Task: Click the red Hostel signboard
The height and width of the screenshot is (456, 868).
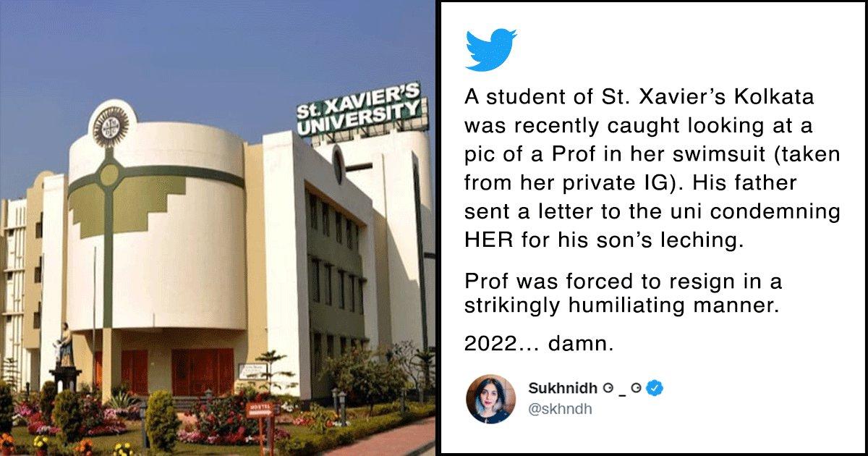Action: point(258,408)
